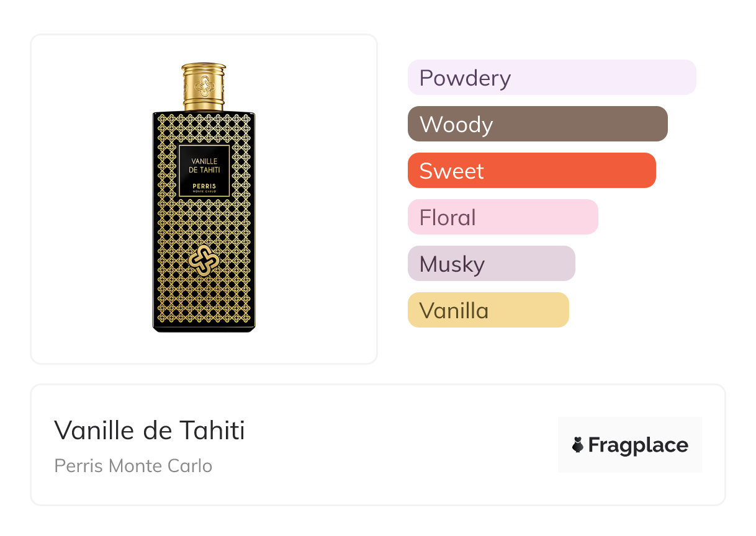Click the Fragplace wordmark text
The height and width of the screenshot is (536, 756).
[638, 445]
